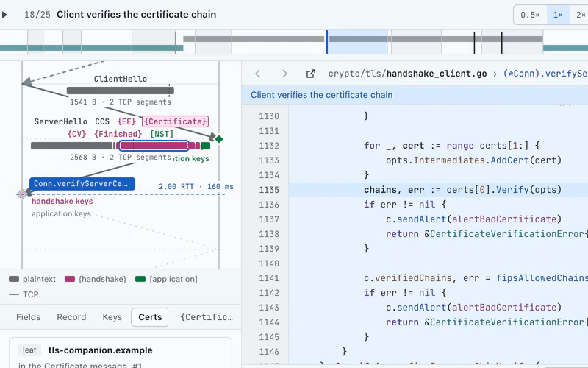Click line number 1132 in gutter
This screenshot has height=368, width=588.
(x=269, y=146)
